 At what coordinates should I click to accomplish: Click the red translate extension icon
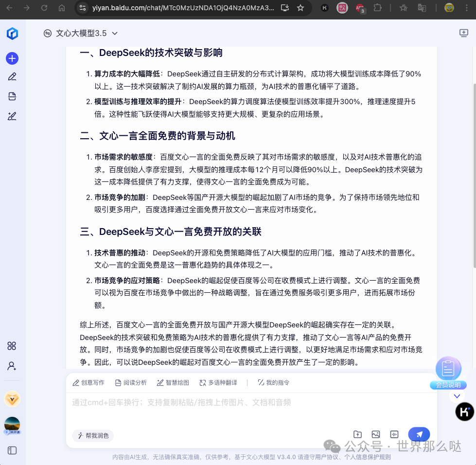342,8
